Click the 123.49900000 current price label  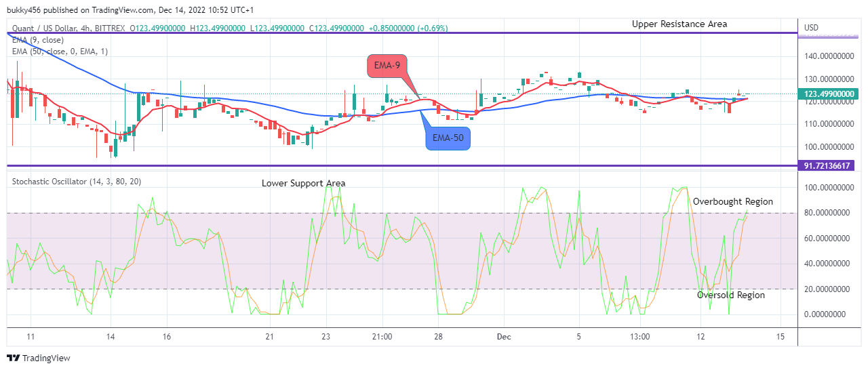coord(827,94)
